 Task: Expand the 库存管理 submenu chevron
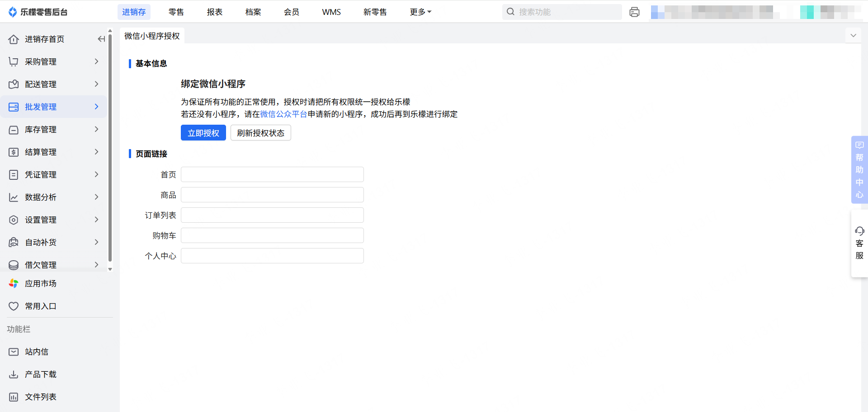(x=96, y=129)
